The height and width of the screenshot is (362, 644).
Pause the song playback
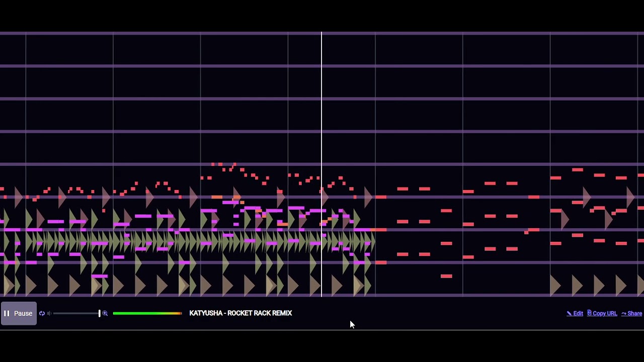point(19,313)
